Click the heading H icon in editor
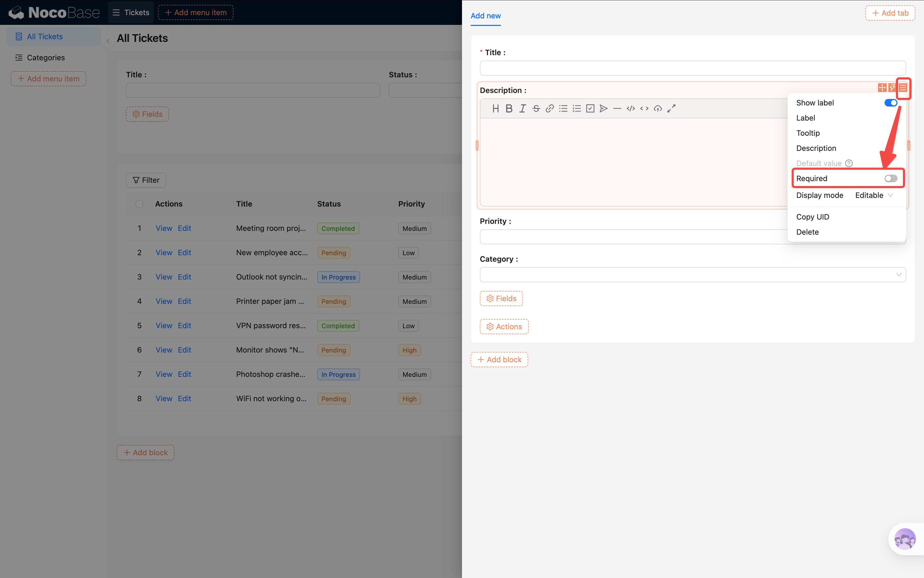Viewport: 924px width, 578px height. (x=496, y=109)
